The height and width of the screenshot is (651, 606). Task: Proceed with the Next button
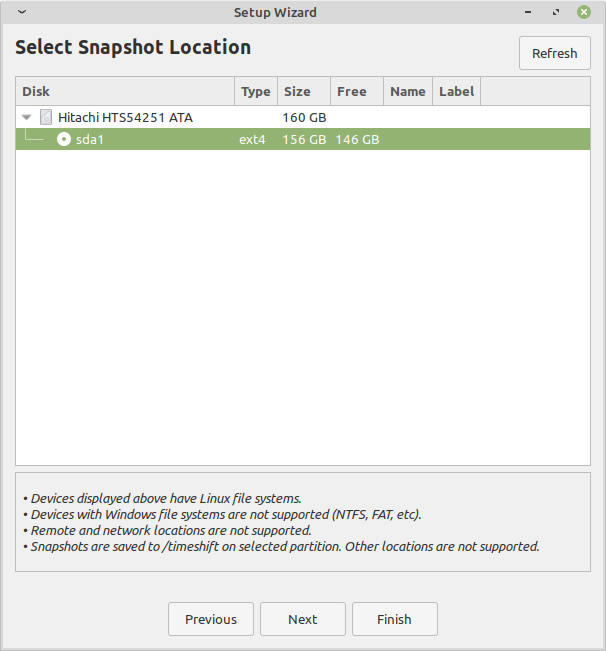[x=303, y=619]
